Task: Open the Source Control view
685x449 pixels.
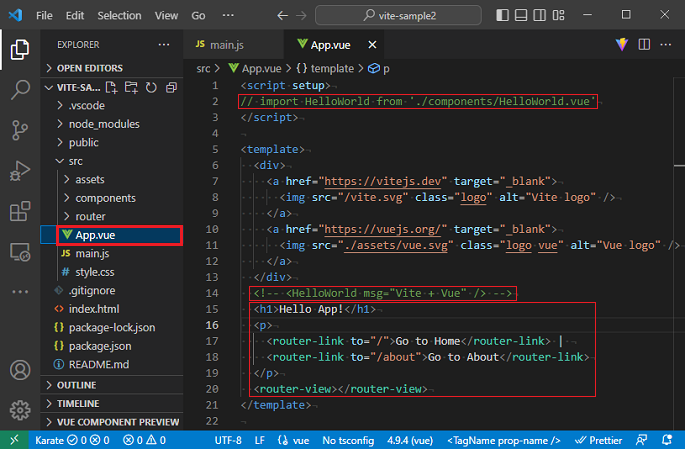Action: 20,130
